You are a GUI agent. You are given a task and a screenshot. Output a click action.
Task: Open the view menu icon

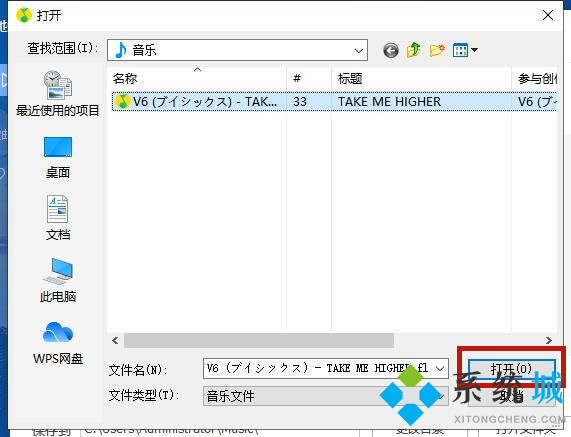[x=465, y=50]
